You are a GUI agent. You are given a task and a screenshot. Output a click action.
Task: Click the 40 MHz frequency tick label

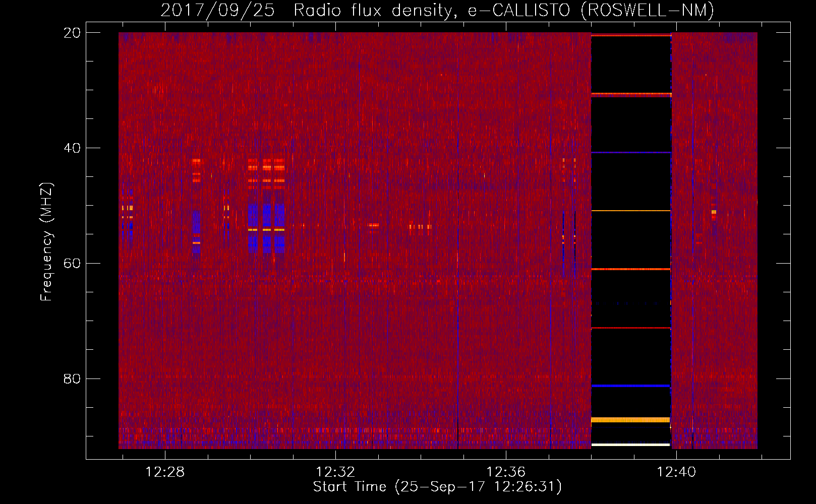click(72, 148)
